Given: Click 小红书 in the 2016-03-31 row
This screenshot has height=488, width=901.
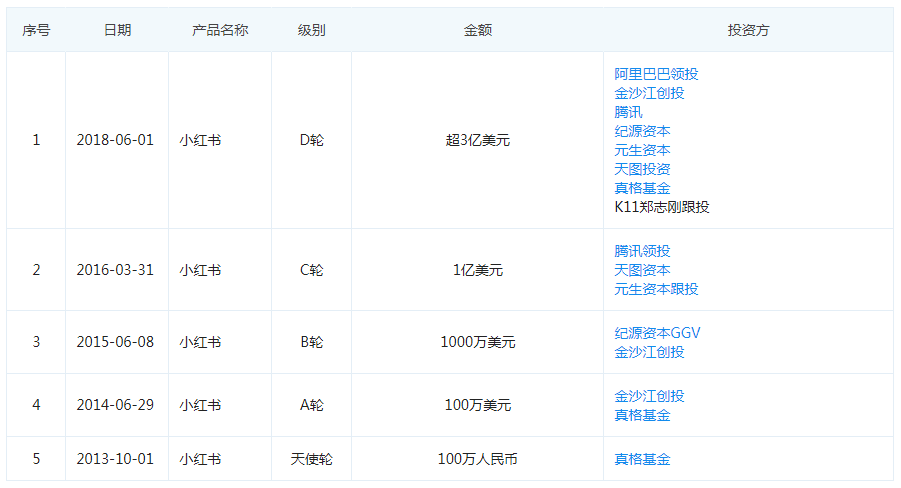Looking at the screenshot, I should point(200,270).
